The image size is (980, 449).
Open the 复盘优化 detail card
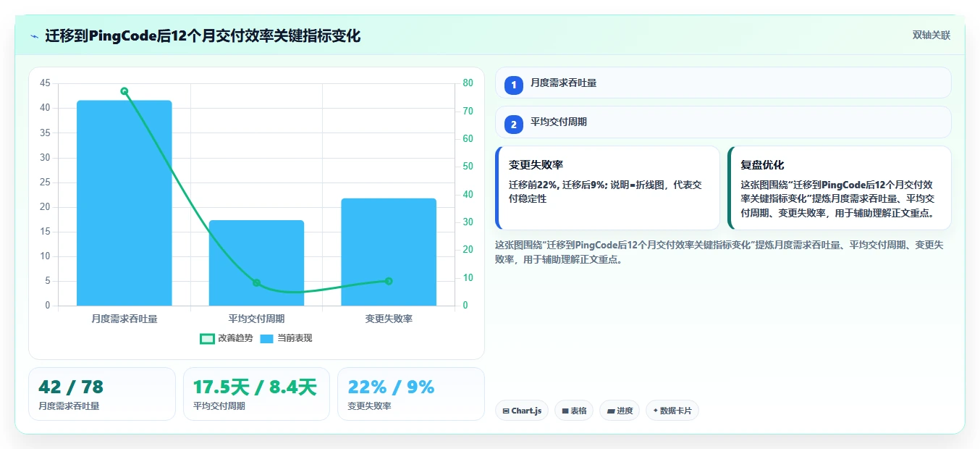point(840,188)
